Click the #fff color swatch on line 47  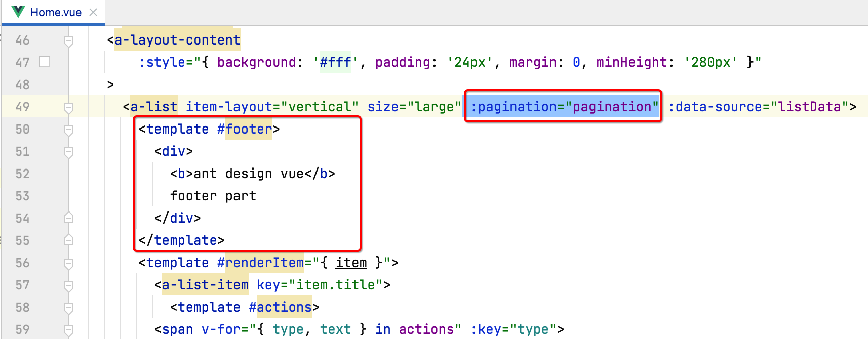pos(45,62)
